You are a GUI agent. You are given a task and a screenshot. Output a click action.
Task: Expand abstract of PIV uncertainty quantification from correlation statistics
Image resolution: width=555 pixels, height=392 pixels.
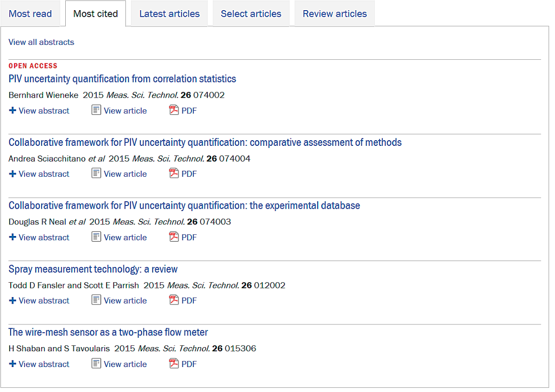click(x=39, y=111)
